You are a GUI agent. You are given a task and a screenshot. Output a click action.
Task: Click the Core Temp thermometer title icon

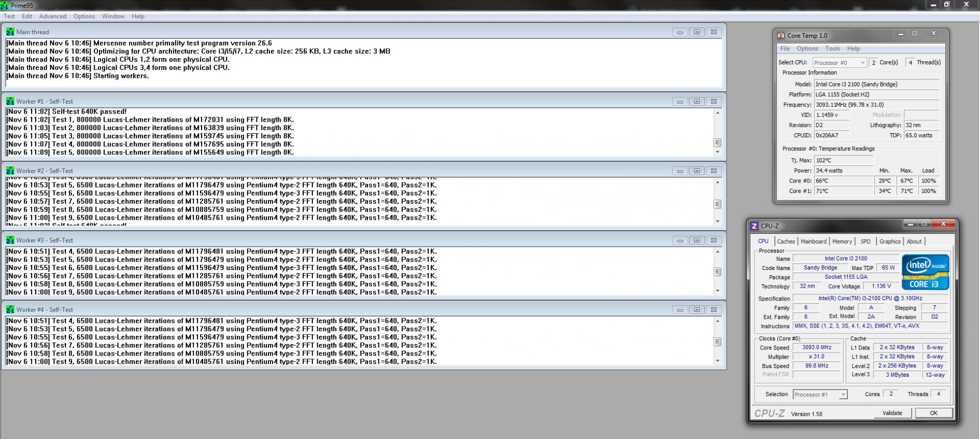tap(781, 36)
